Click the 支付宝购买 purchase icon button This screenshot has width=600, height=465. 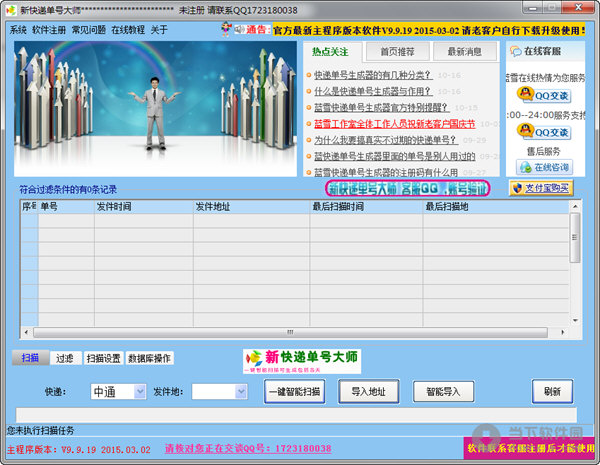[541, 187]
